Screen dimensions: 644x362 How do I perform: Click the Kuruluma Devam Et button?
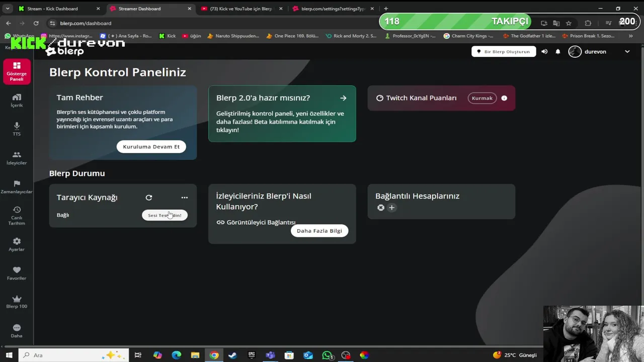click(x=151, y=146)
